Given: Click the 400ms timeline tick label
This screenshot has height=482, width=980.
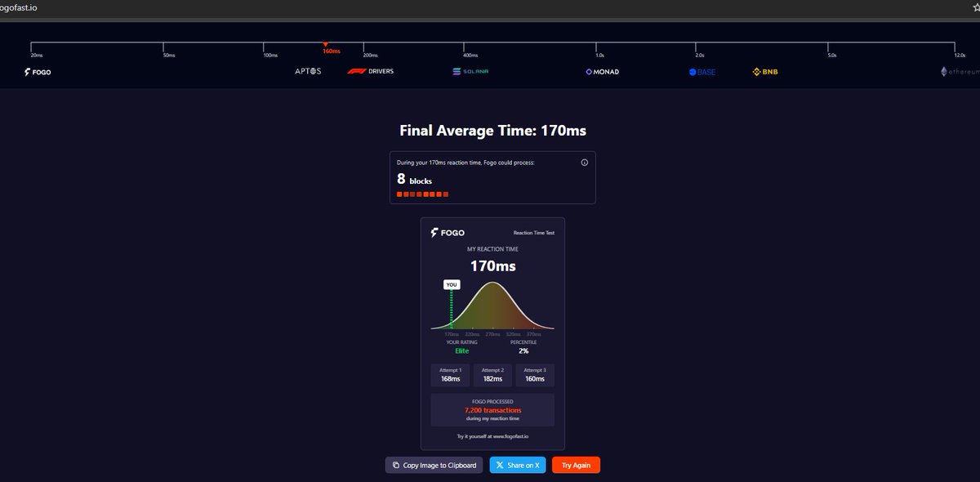Looking at the screenshot, I should tap(470, 56).
